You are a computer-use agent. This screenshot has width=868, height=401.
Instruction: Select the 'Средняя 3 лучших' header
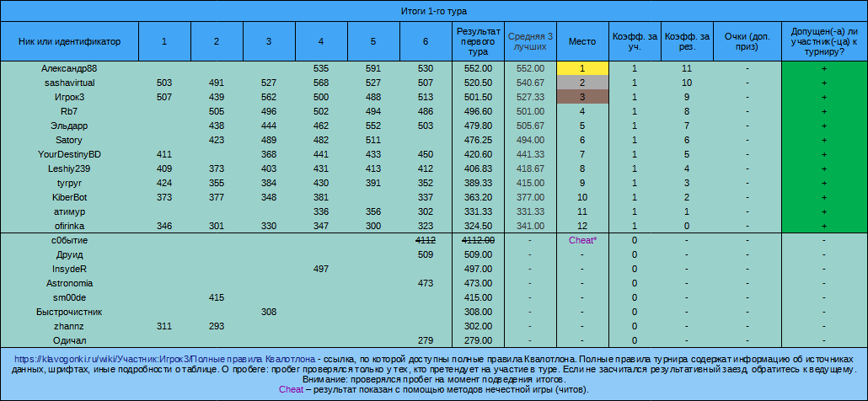pos(530,41)
